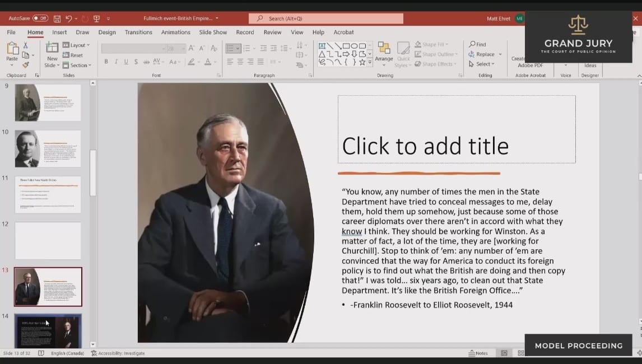Image resolution: width=642 pixels, height=364 pixels.
Task: Select the Format Painter brush icon
Action: click(25, 65)
